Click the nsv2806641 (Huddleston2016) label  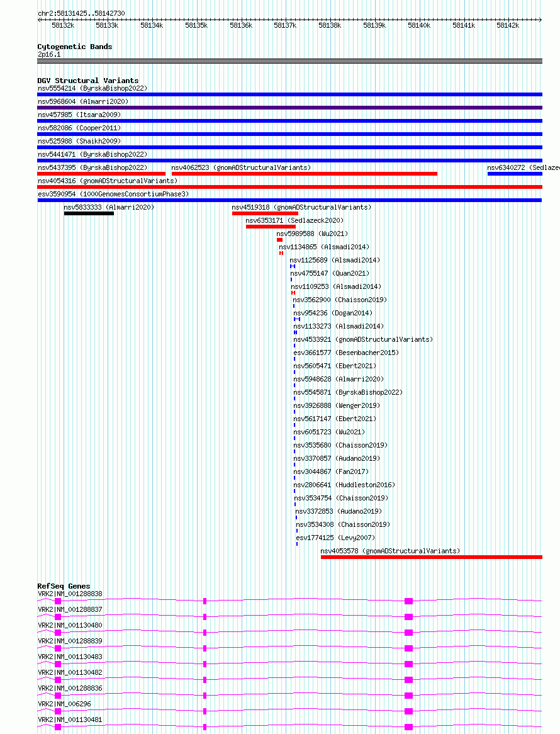(344, 485)
